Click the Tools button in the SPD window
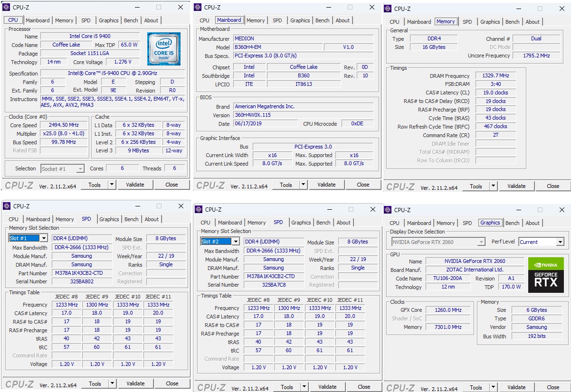Viewport: 571px width, 392px height. tap(95, 383)
